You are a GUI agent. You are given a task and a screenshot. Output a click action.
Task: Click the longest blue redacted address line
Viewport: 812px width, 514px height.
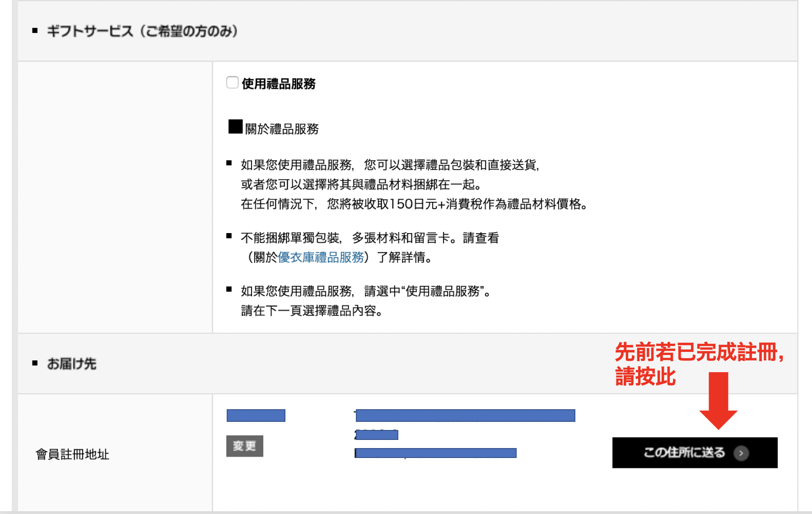coord(465,416)
